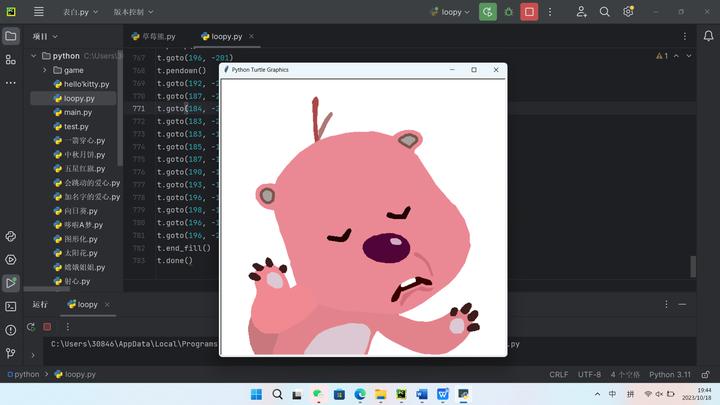The height and width of the screenshot is (405, 720).
Task: Click the Rerun loopy button in toolbar
Action: 488,12
